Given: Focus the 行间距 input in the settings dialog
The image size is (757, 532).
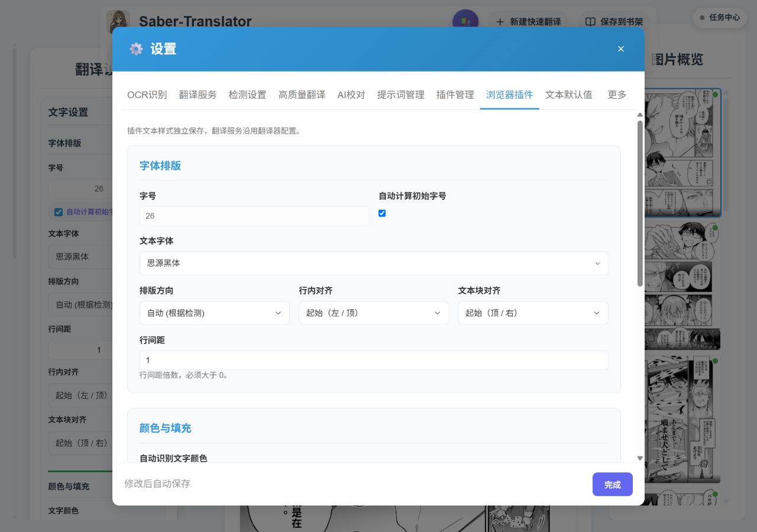Looking at the screenshot, I should [374, 360].
